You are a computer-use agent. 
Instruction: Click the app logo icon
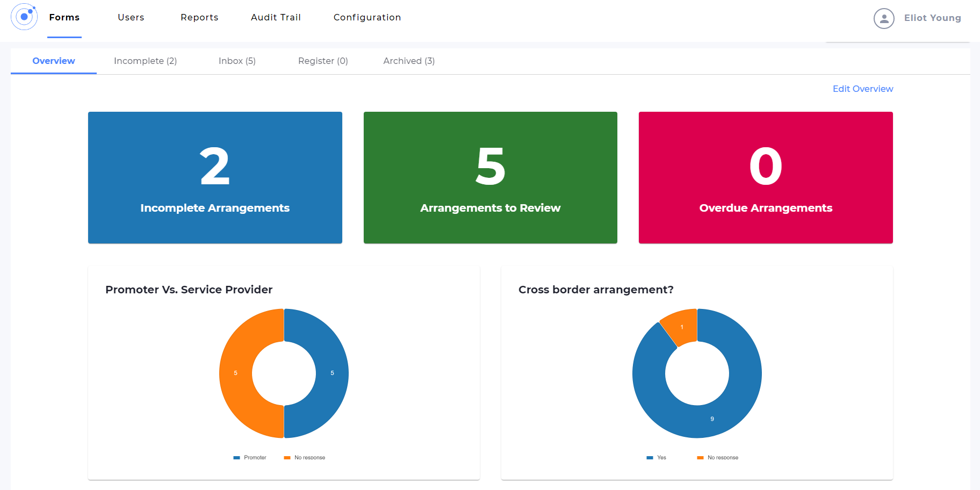point(24,17)
